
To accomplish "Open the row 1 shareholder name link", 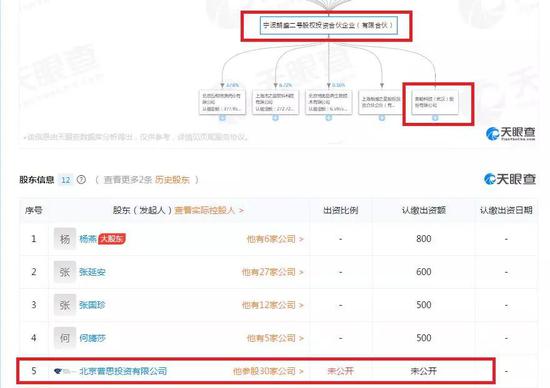I will (88, 239).
